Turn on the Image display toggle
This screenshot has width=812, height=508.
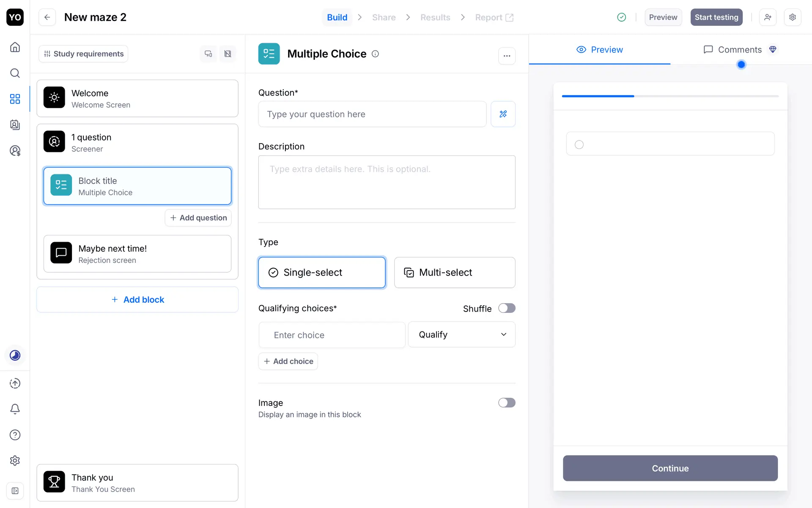(506, 403)
